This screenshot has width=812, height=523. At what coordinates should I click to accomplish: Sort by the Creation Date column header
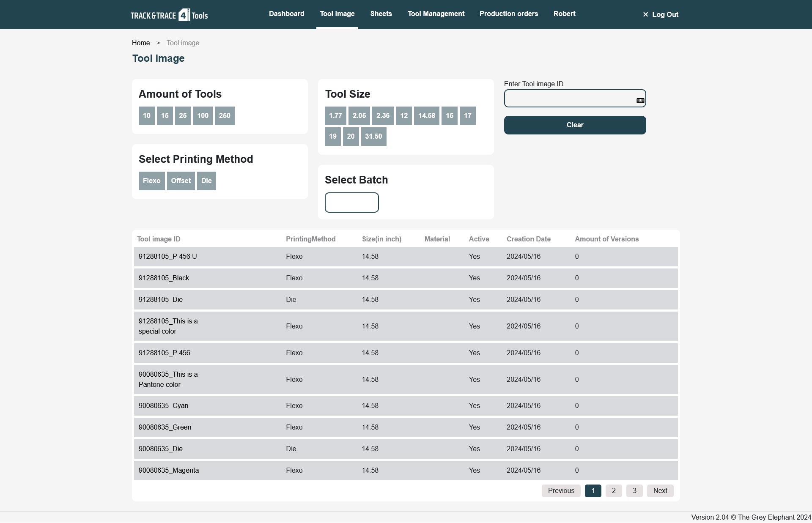tap(529, 239)
